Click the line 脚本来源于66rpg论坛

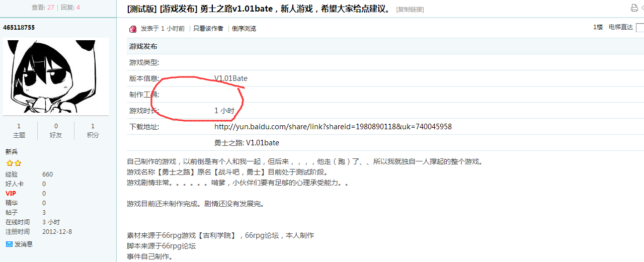point(161,246)
